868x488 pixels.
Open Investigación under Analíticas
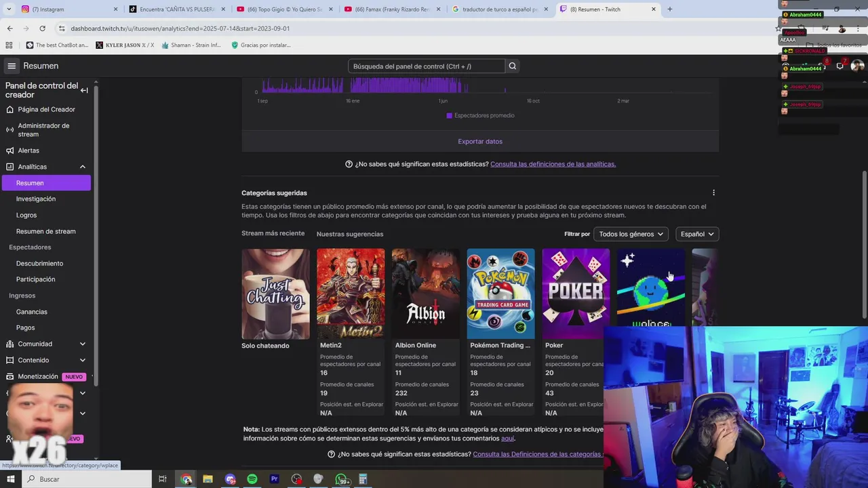click(x=36, y=199)
